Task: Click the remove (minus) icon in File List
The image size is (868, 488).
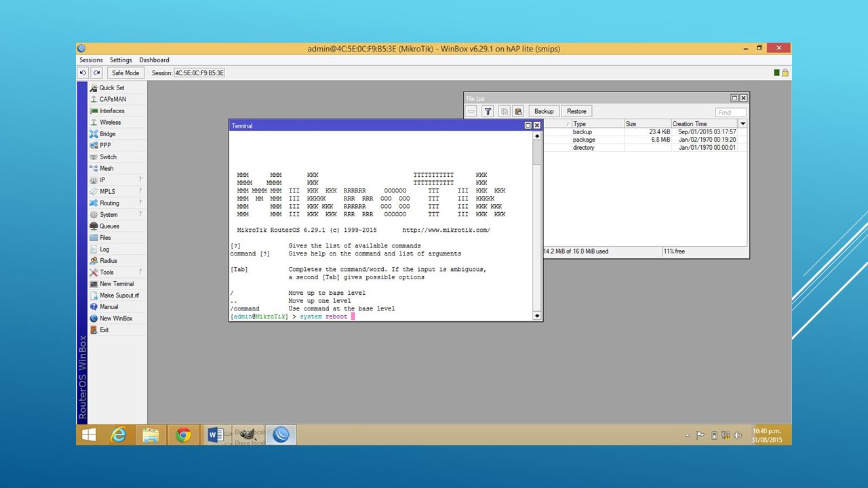Action: (471, 111)
